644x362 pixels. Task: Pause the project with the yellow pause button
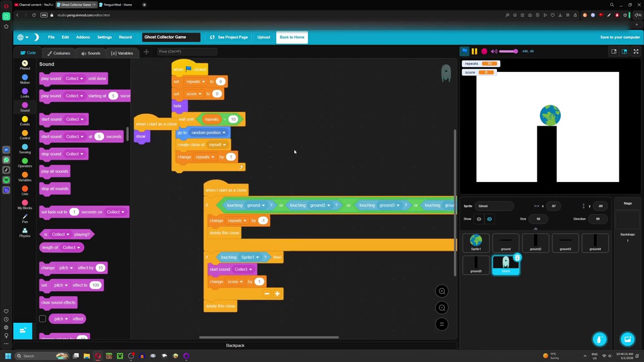tap(474, 51)
